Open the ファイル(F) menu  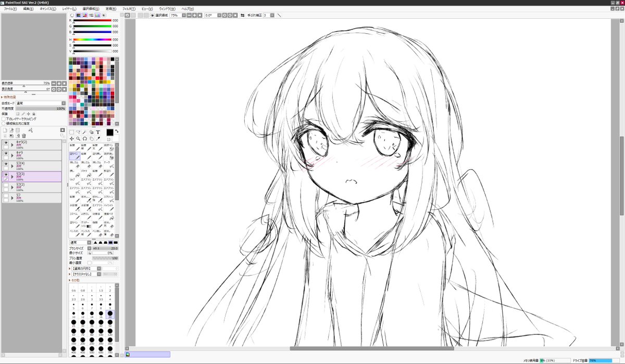pyautogui.click(x=10, y=9)
